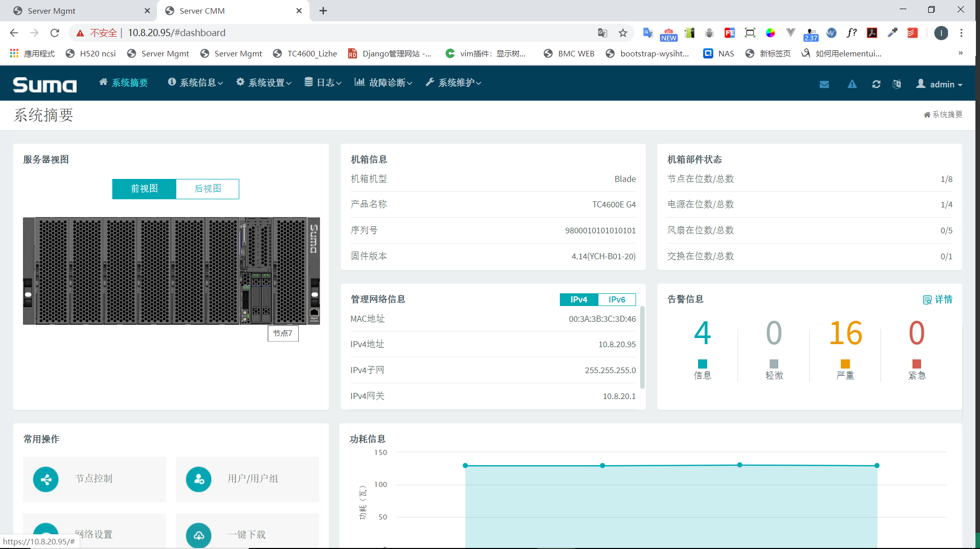Click the 用户/用户组 user icon
The image size is (980, 549).
[199, 479]
